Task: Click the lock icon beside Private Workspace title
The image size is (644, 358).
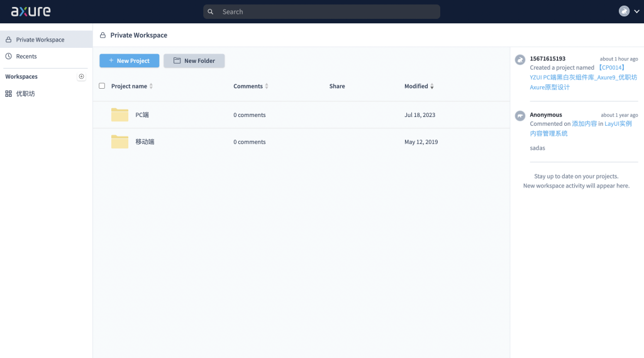Action: (103, 35)
